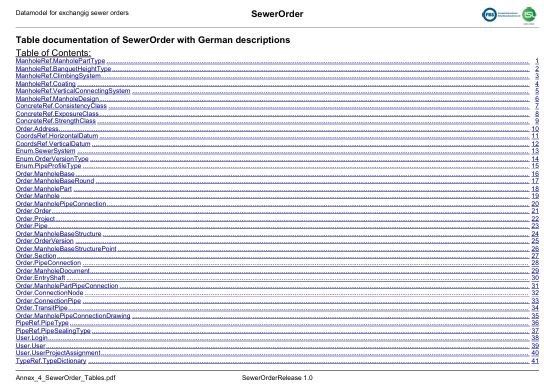The height and width of the screenshot is (384, 544).
Task: Jump to User.UserProjectAssignment entry
Action: click(x=58, y=353)
